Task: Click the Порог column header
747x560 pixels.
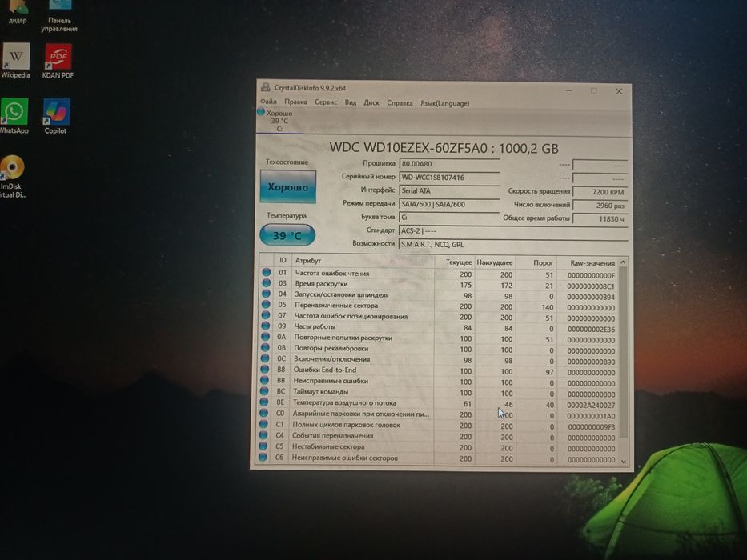Action: click(536, 262)
